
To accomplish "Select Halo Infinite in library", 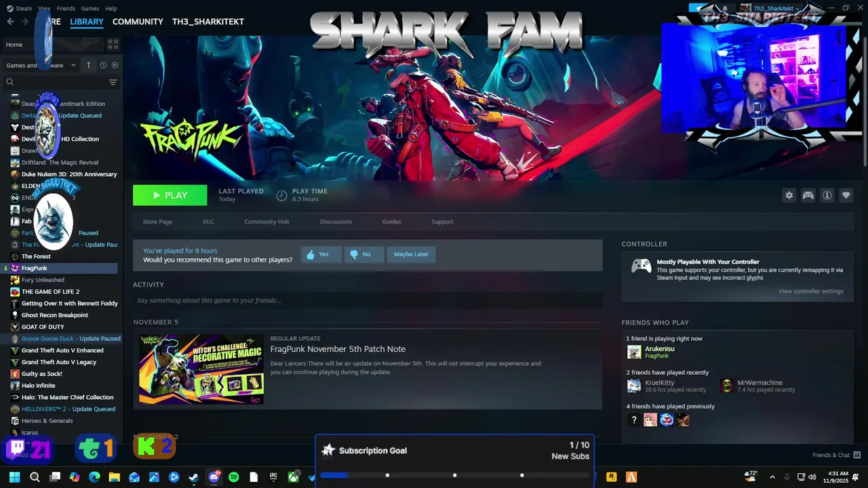I will coord(39,386).
